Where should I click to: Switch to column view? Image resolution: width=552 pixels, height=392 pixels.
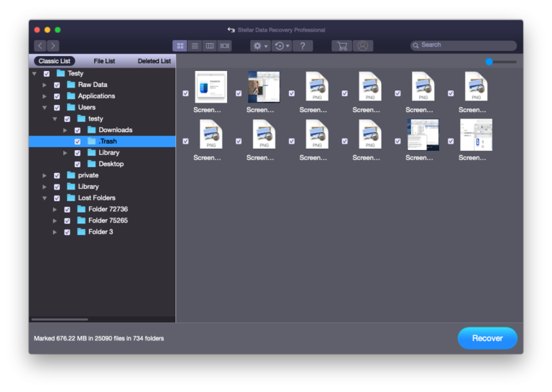coord(209,46)
